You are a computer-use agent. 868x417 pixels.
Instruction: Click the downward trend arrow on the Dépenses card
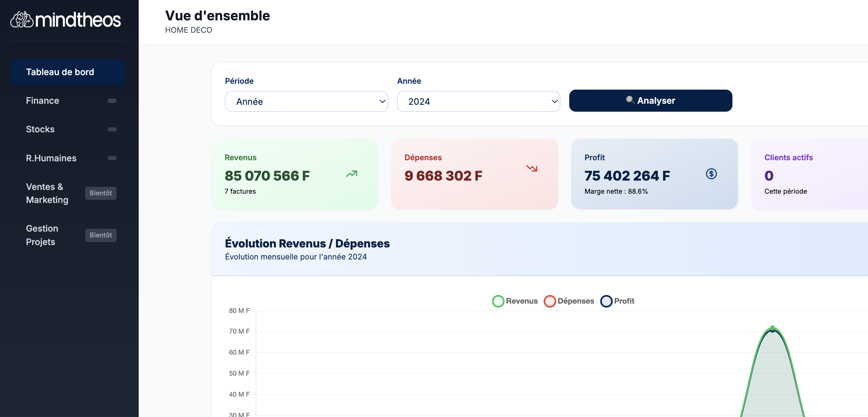coord(532,169)
